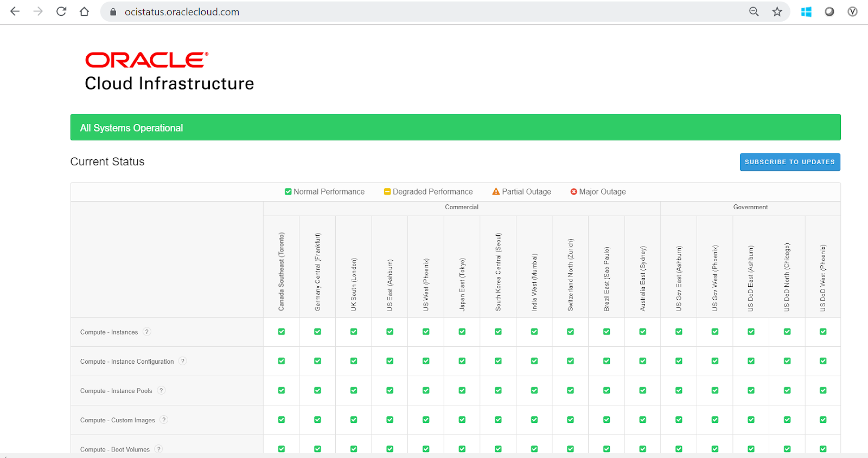868x458 pixels.
Task: Click the Japan East (Tokyo) column header
Action: pyautogui.click(x=462, y=284)
